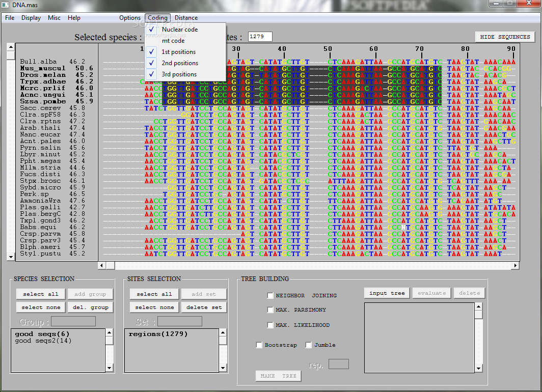Image resolution: width=542 pixels, height=392 pixels.
Task: Click species select none button
Action: point(40,307)
